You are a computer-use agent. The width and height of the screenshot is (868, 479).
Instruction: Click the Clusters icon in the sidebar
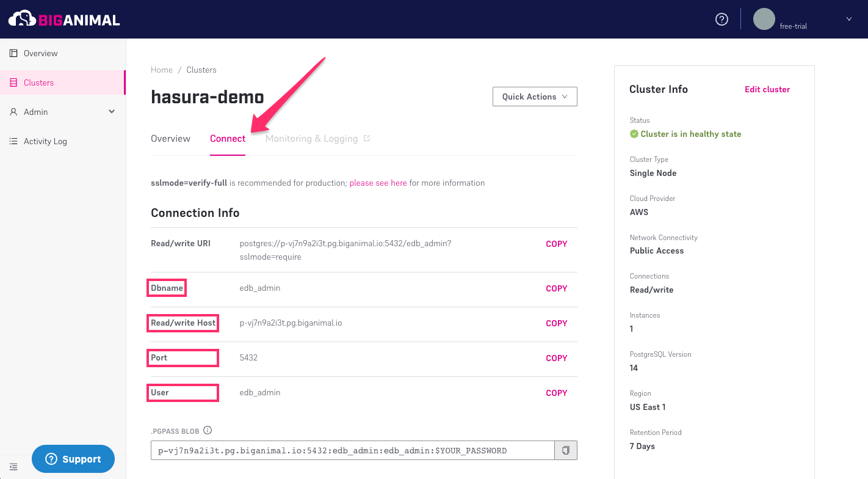tap(13, 82)
